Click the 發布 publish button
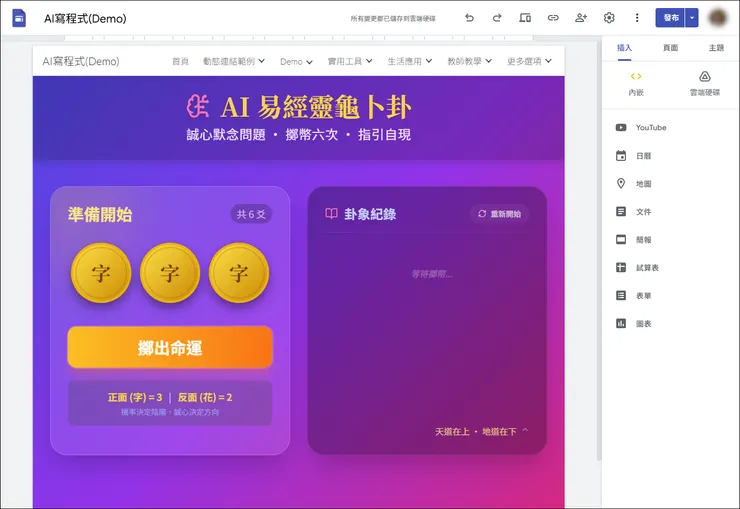 coord(671,18)
